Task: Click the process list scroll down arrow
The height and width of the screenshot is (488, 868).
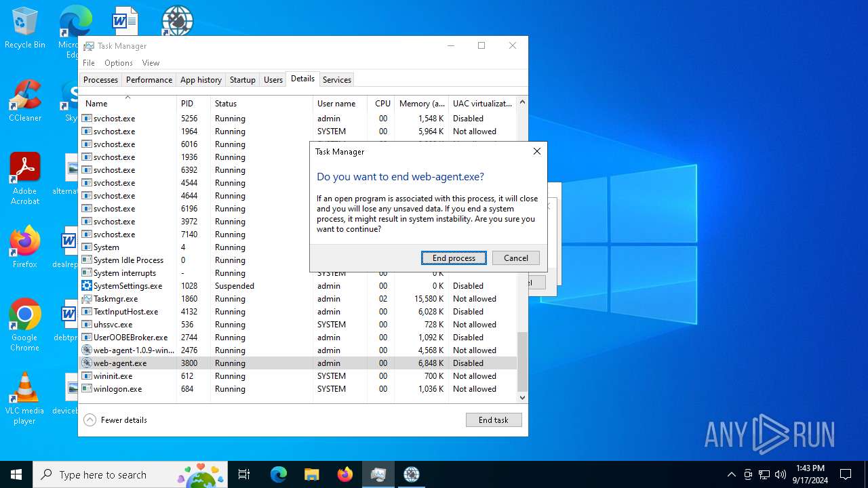Action: click(522, 397)
